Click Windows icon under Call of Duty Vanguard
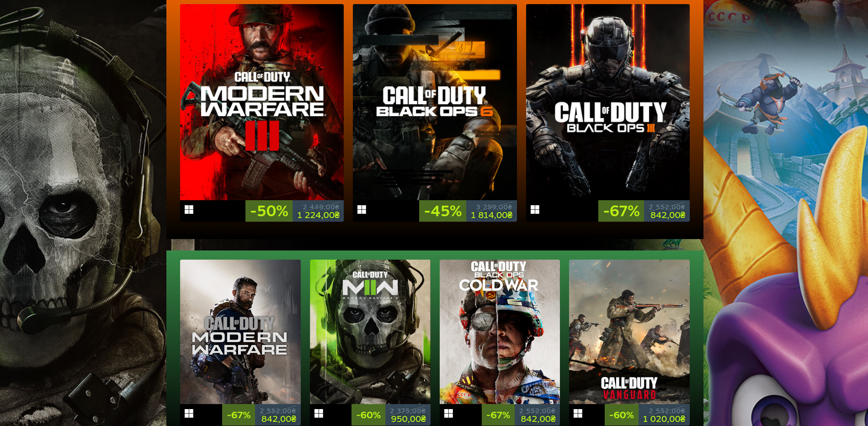The image size is (868, 426). pyautogui.click(x=578, y=414)
